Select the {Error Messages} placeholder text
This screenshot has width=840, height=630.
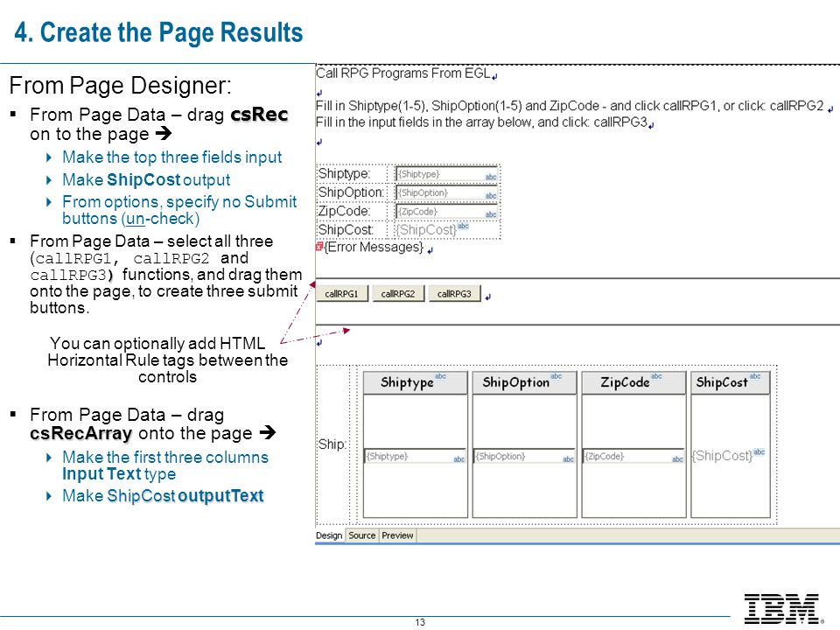(x=374, y=247)
